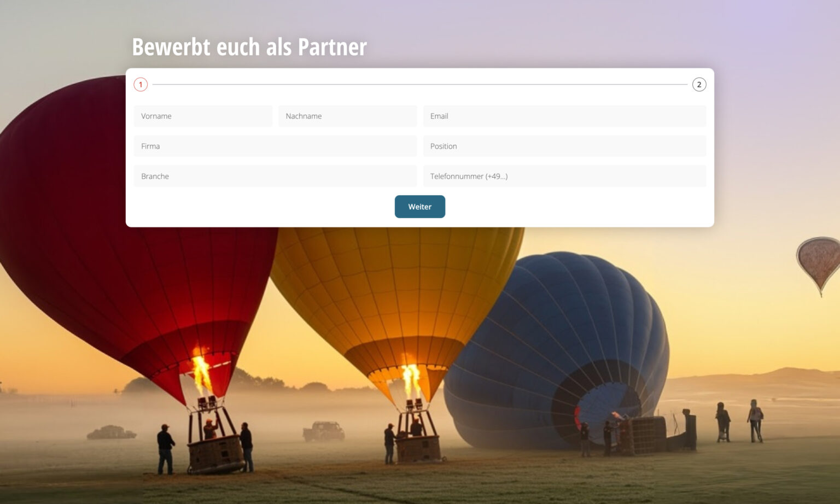840x504 pixels.
Task: Click the Firma text field
Action: 275,146
